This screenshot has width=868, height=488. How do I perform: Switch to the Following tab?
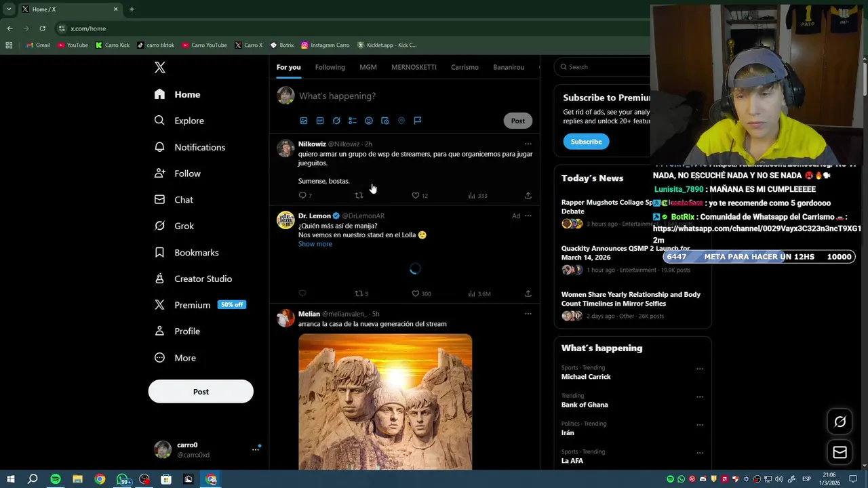coord(330,67)
